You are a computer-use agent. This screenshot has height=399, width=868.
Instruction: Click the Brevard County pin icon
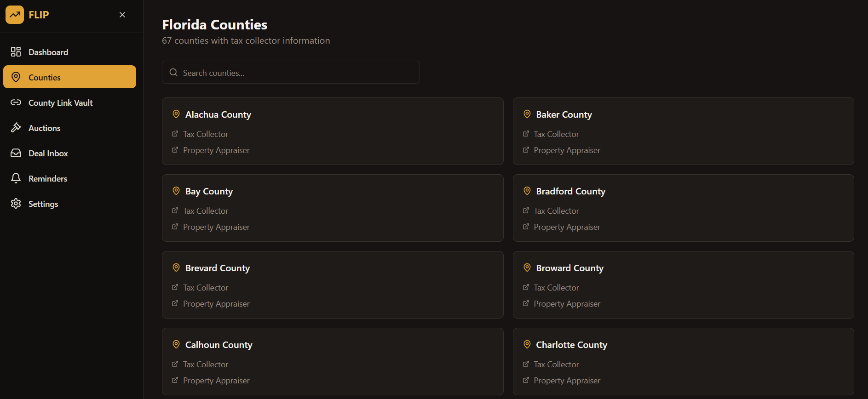(176, 268)
